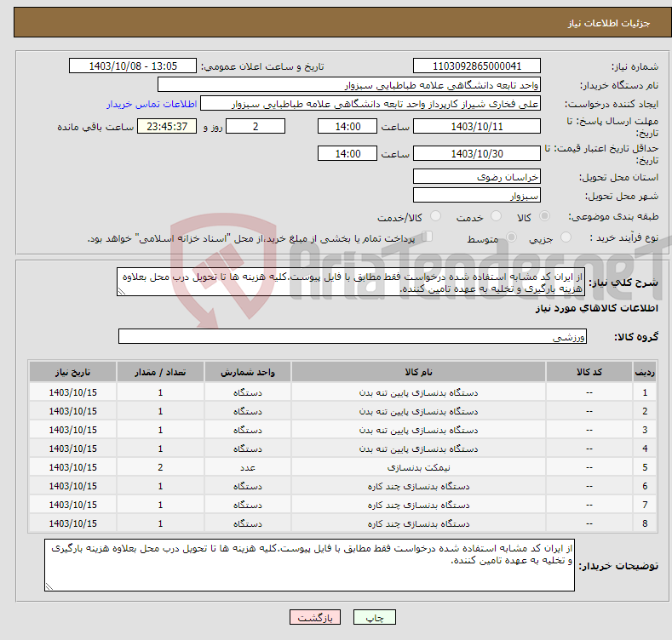Click the quantity 2 in row 5
672x640 pixels.
160,467
